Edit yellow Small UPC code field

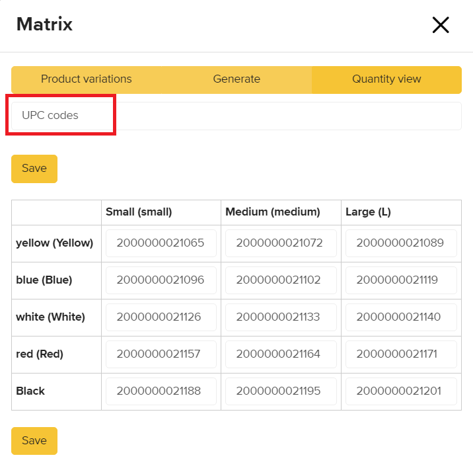pos(161,243)
